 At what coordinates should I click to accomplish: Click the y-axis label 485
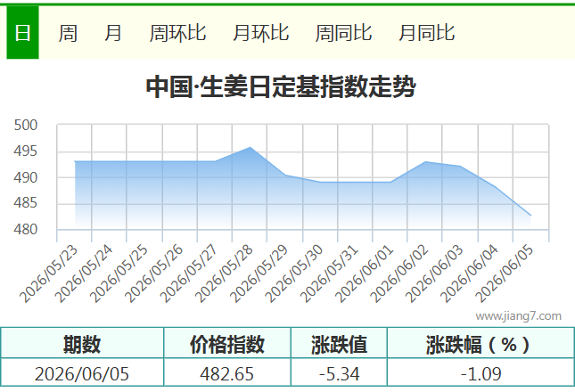26,202
